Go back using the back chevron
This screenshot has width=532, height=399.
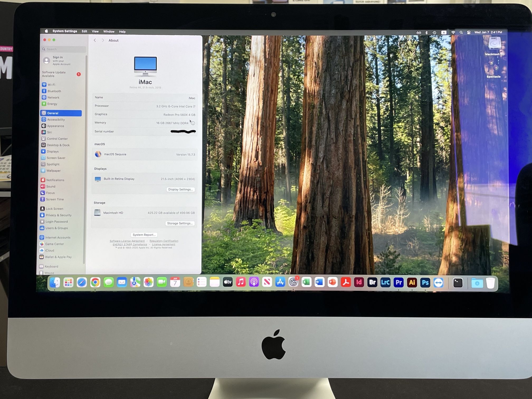(x=95, y=40)
